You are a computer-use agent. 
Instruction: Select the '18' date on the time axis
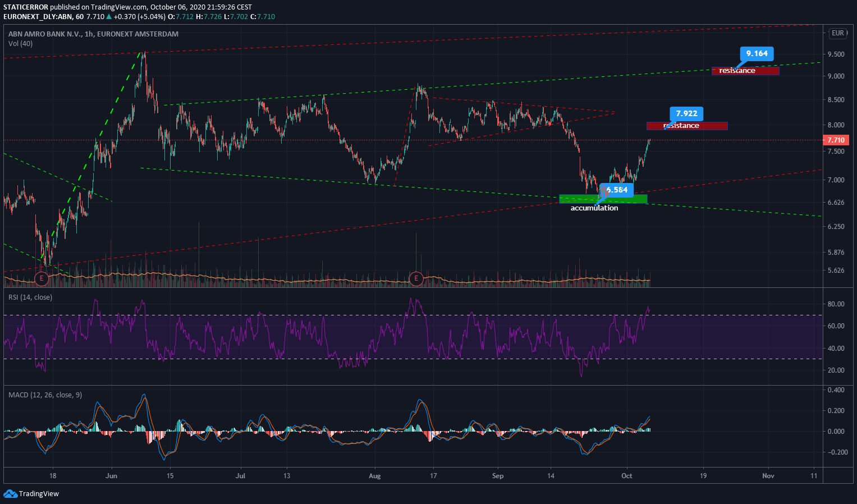[52, 476]
